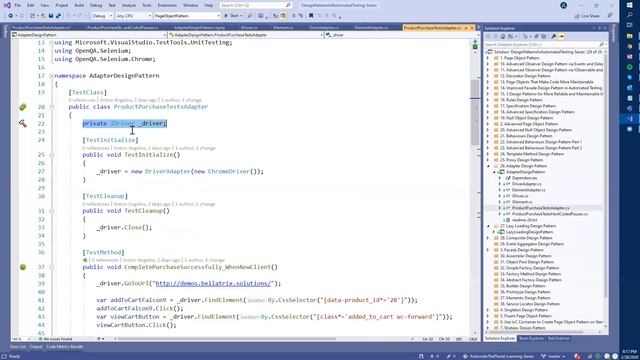Switch to the Test Explorer tab
Image resolution: width=640 pixels, height=360 pixels.
[x=558, y=338]
